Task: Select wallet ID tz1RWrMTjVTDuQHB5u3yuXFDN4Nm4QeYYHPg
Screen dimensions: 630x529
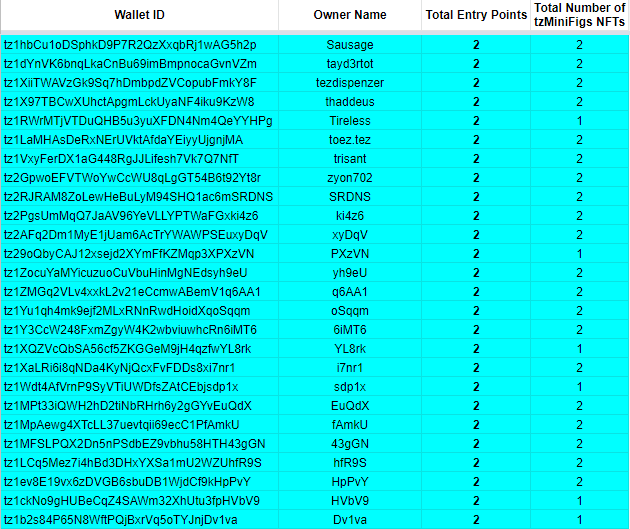Action: 139,121
